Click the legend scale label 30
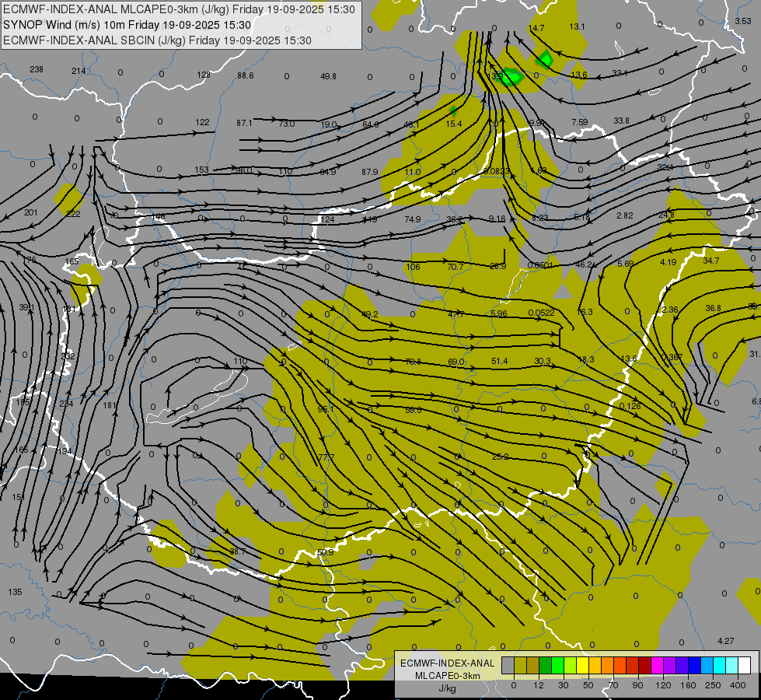The height and width of the screenshot is (700, 761). click(563, 685)
